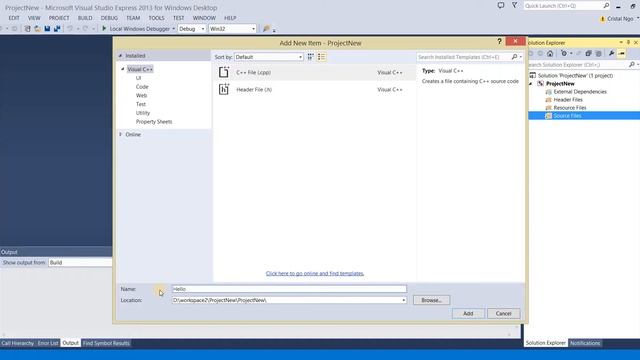Click the C++ File (.cpp) template icon
This screenshot has width=640, height=360.
pos(224,72)
